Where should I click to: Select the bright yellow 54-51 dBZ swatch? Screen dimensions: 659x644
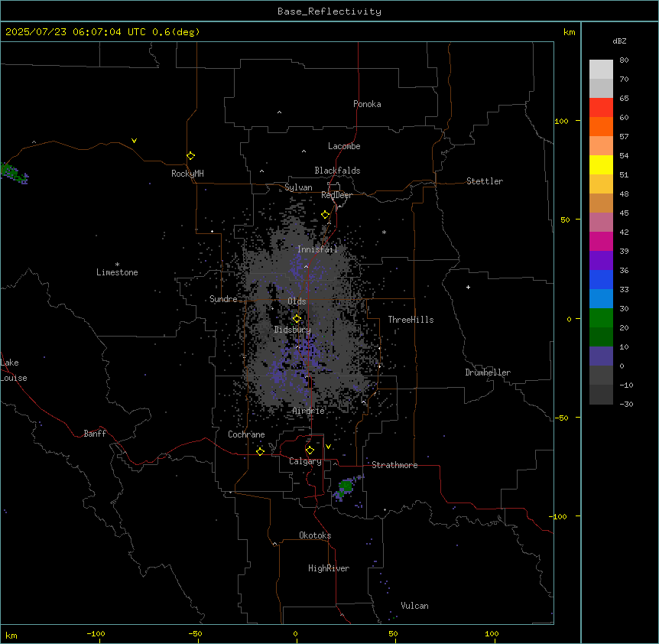(601, 164)
